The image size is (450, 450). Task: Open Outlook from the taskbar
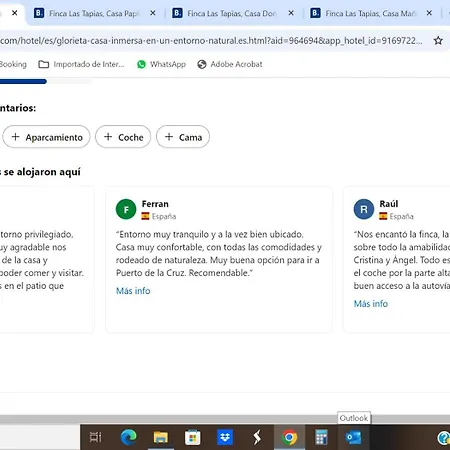pos(353,437)
